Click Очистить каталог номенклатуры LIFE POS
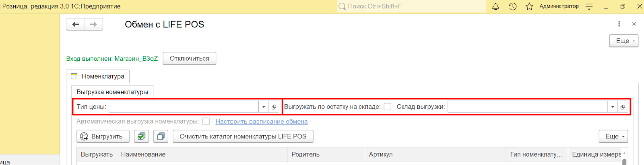The height and width of the screenshot is (165, 644). pyautogui.click(x=243, y=136)
